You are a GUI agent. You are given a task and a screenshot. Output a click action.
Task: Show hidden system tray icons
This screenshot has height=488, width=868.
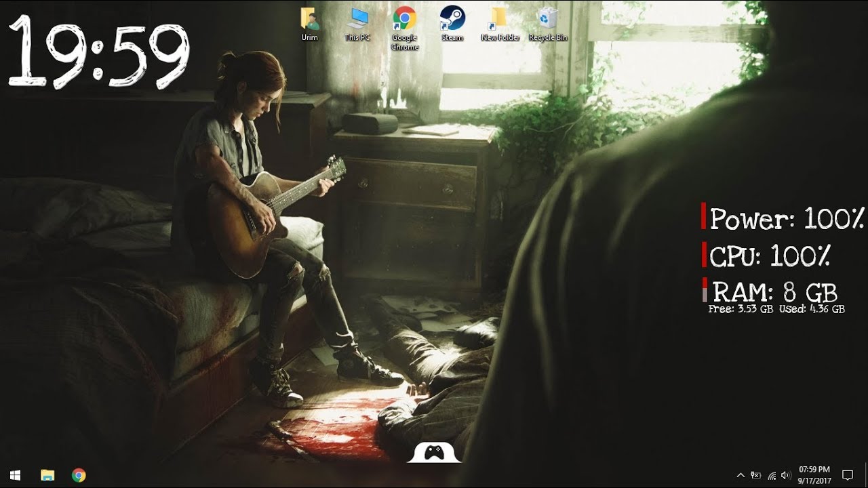tap(741, 475)
